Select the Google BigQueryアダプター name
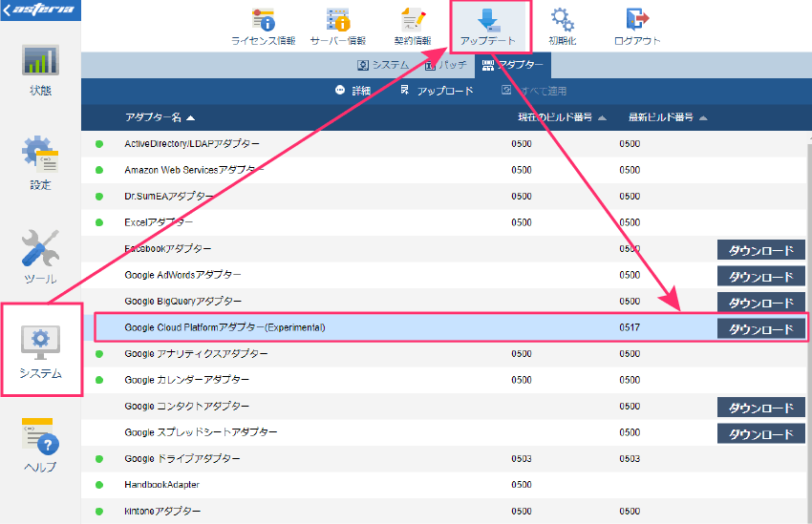The width and height of the screenshot is (812, 524). [182, 301]
